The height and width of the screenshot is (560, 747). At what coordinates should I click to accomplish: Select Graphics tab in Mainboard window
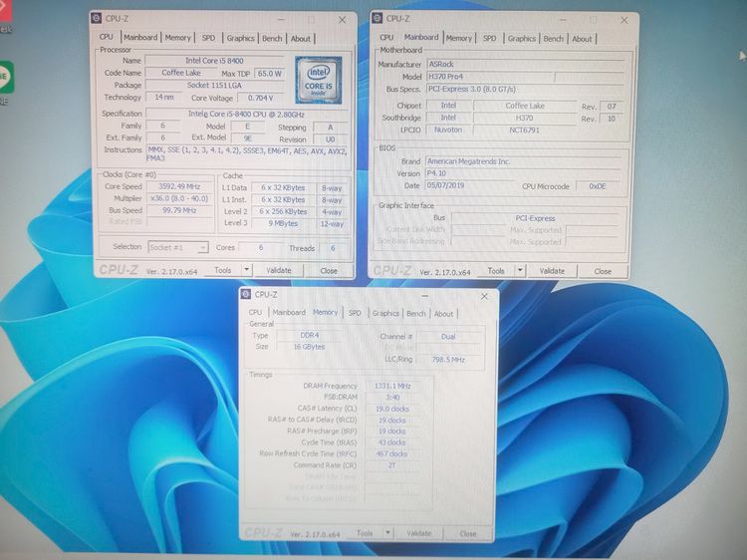click(x=521, y=38)
